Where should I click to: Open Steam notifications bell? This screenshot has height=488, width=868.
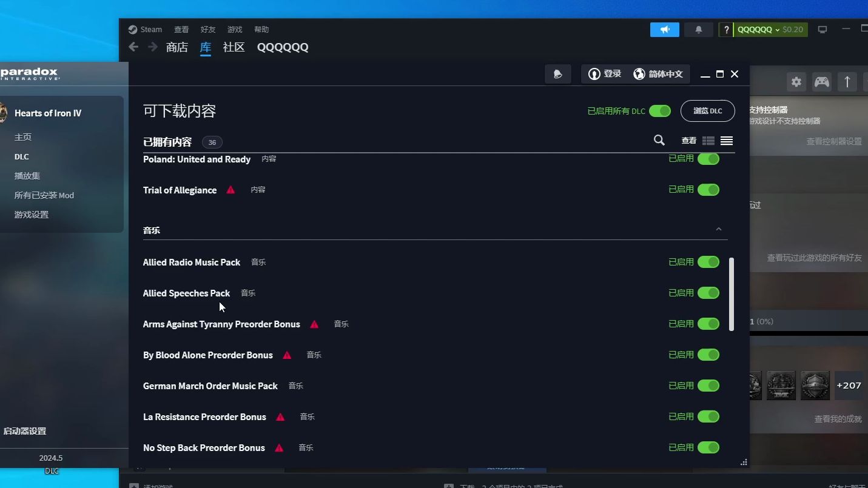[699, 30]
